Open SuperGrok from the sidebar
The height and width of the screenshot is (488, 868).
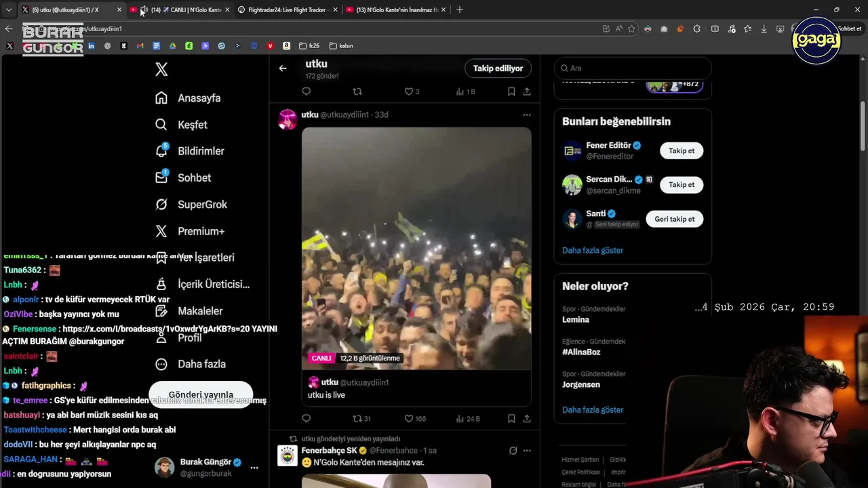coord(191,204)
